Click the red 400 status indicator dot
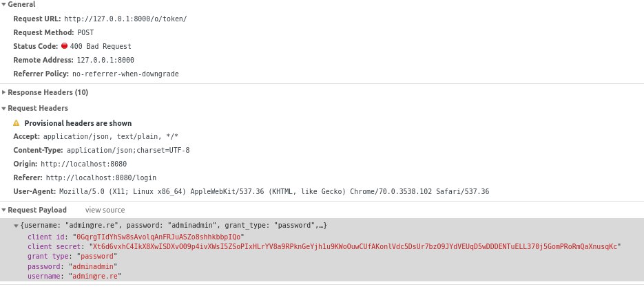The image size is (644, 291). (x=64, y=46)
